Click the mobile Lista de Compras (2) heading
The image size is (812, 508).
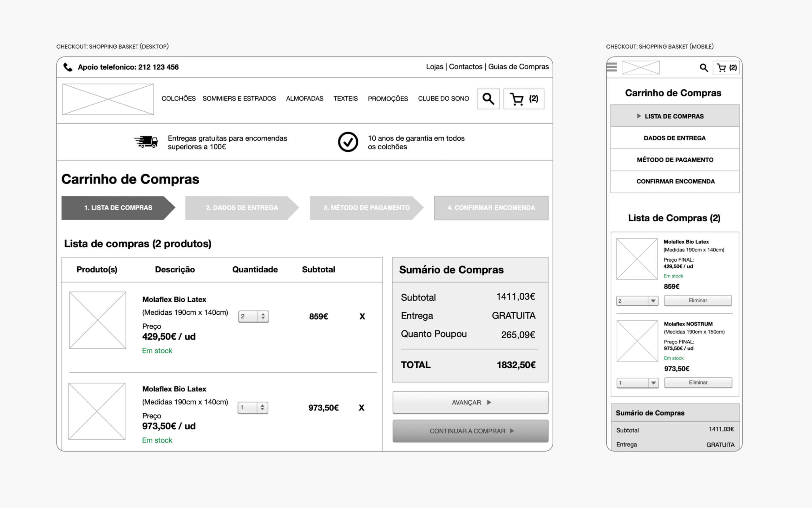coord(674,218)
